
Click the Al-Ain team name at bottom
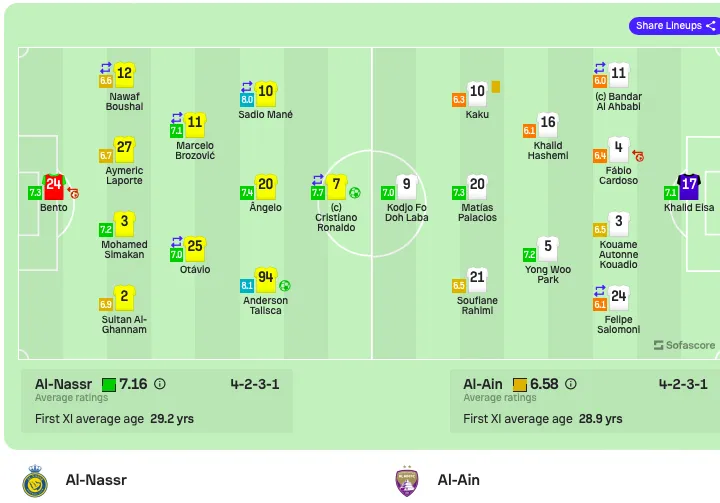click(x=458, y=480)
